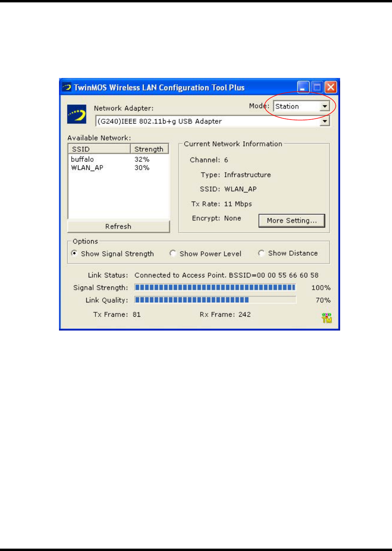The height and width of the screenshot is (551, 392).
Task: Click the 32% strength value
Action: pyautogui.click(x=142, y=159)
